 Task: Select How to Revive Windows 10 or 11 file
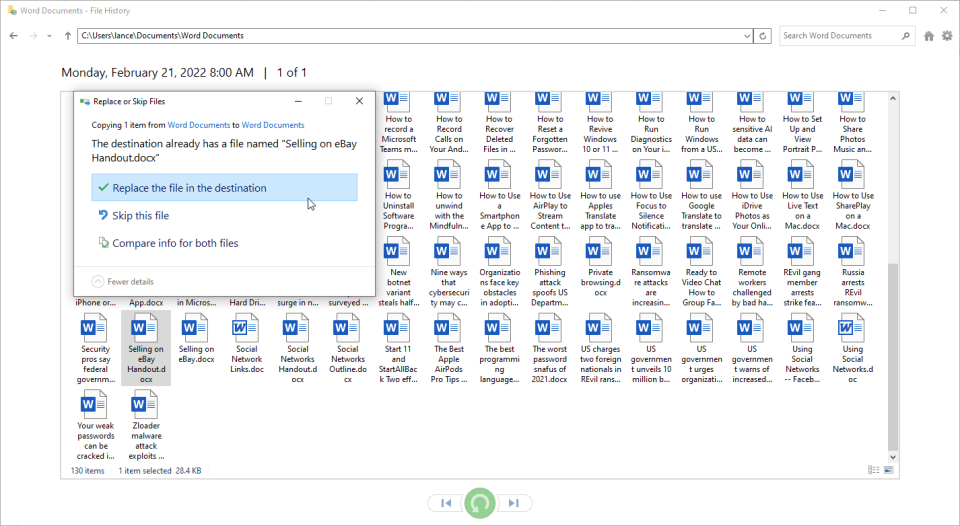(601, 122)
